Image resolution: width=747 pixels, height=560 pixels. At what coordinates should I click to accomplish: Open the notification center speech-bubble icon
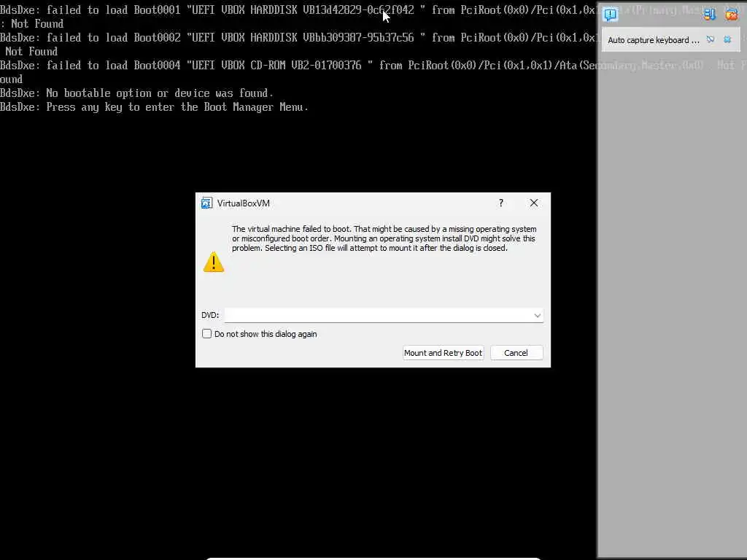coord(611,15)
